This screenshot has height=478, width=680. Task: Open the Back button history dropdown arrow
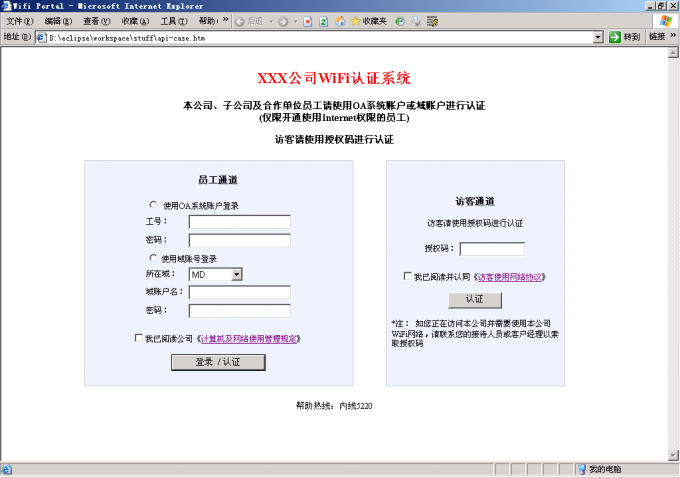tap(270, 21)
